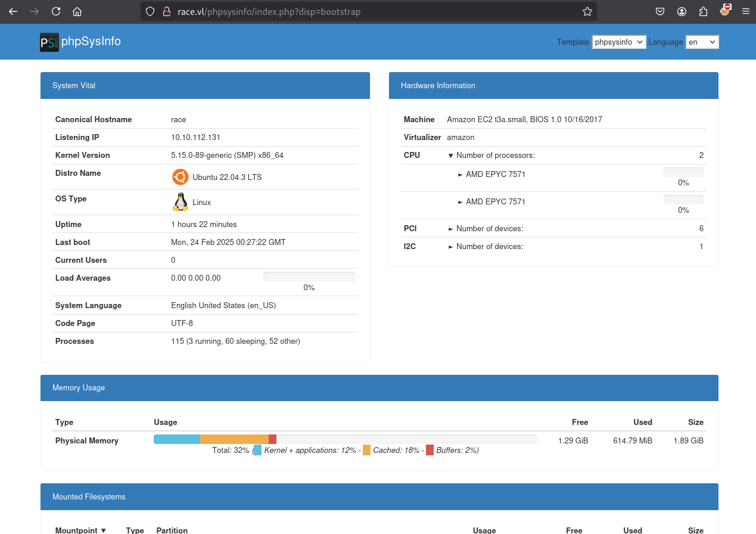Open the tracking protection shield panel
Screen dimensions: 756x534
point(150,11)
